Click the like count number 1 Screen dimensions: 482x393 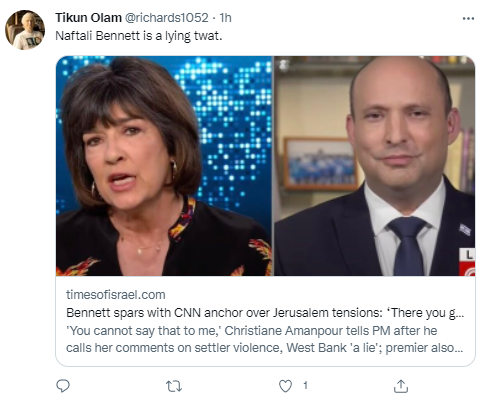click(305, 386)
